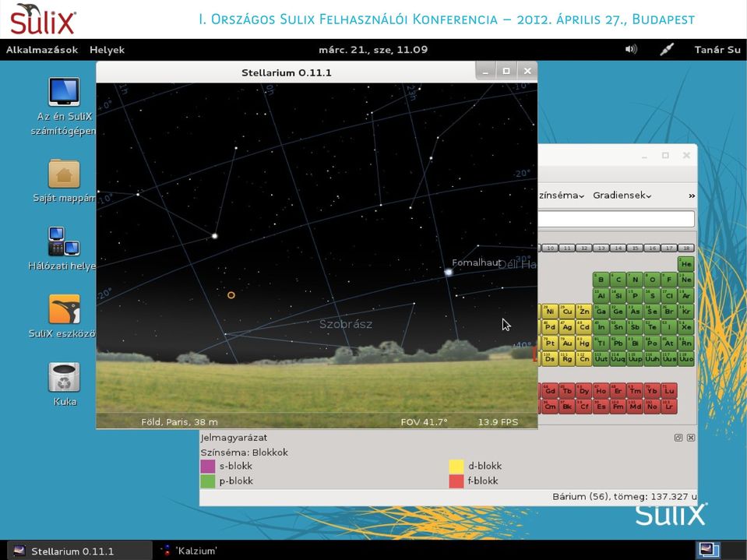Viewport: 747px width, 560px height.
Task: Click the green p-blokk color swatch
Action: pyautogui.click(x=208, y=481)
